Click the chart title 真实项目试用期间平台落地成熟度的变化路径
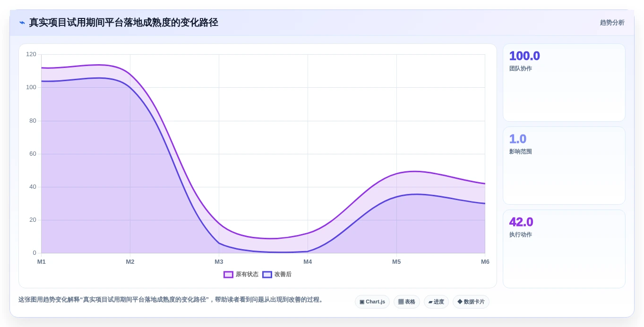Screen dimensions: 644x327 point(123,23)
